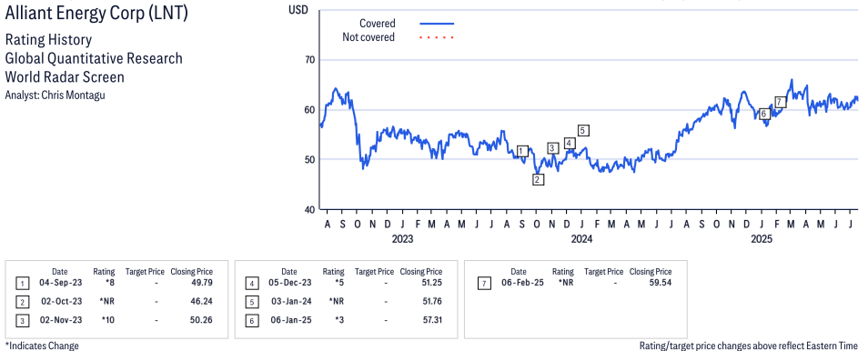Click the 2024 year label on the axis

coord(581,239)
